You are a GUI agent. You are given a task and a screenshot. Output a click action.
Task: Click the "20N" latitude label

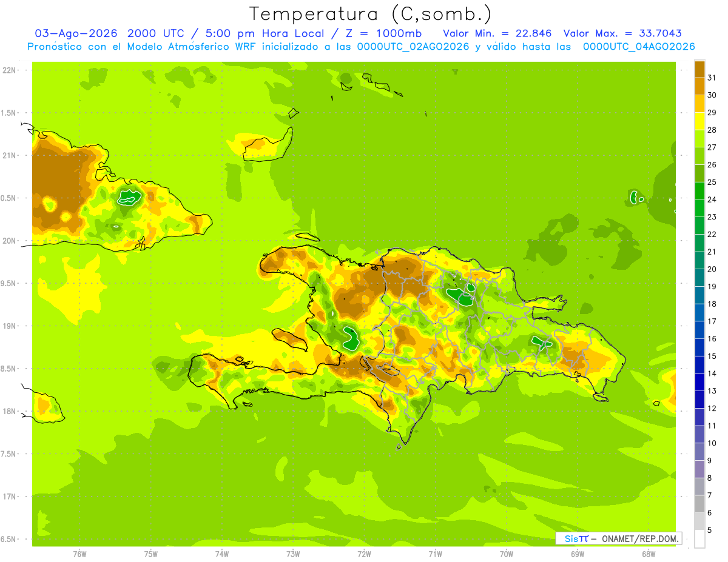[x=8, y=241]
